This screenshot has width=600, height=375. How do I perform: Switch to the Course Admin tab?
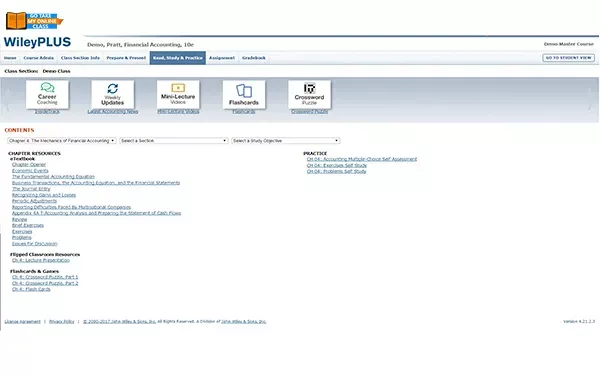39,58
